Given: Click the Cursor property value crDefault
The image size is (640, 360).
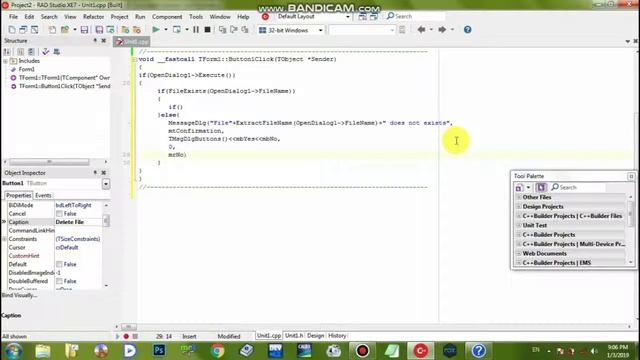Looking at the screenshot, I should tap(67, 248).
